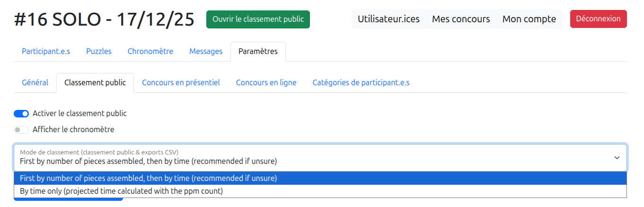The width and height of the screenshot is (644, 207).
Task: Open Concours en présentiel settings
Action: click(181, 83)
